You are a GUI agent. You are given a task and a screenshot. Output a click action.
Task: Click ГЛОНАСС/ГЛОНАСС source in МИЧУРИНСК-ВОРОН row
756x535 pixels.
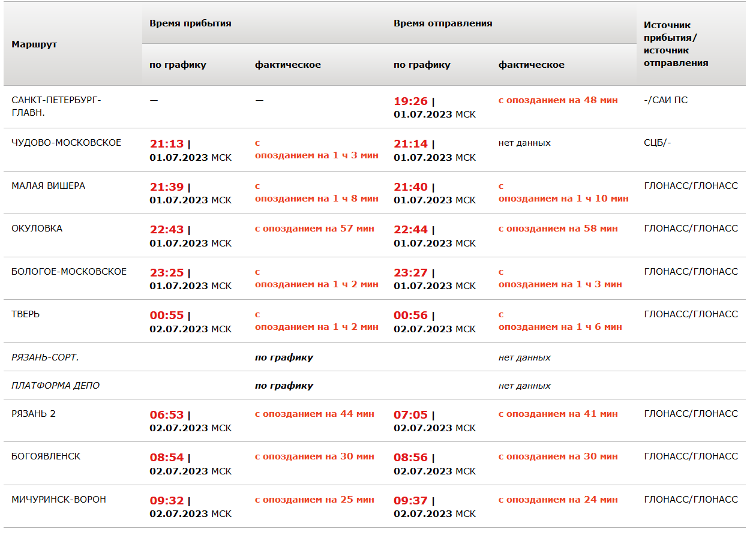click(x=691, y=500)
